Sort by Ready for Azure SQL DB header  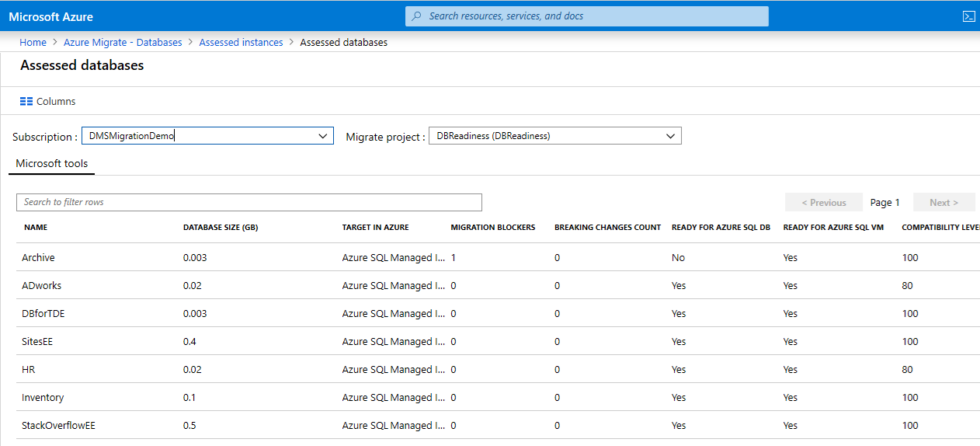click(x=721, y=228)
